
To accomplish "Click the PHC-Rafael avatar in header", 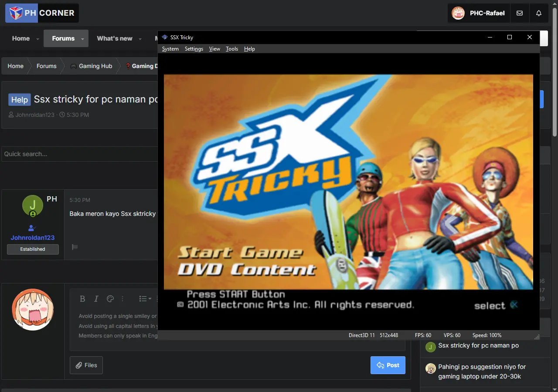I will tap(458, 13).
